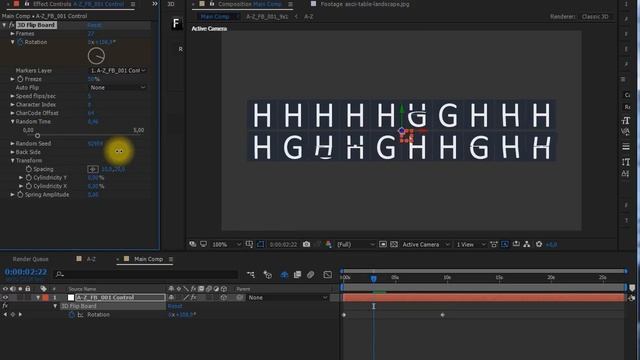Image resolution: width=640 pixels, height=360 pixels.
Task: Click the Always Preview This View icon
Action: point(193,244)
